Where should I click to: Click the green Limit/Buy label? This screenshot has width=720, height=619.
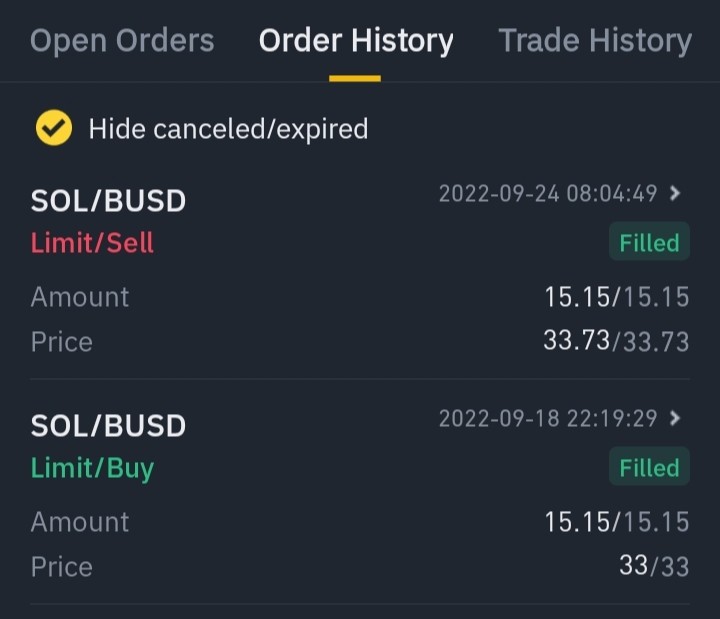tap(92, 468)
